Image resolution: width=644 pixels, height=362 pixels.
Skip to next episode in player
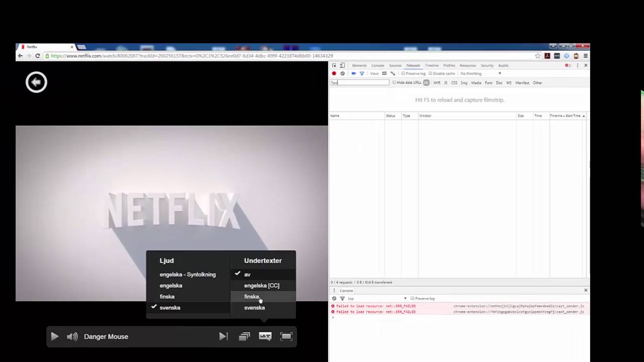point(223,337)
